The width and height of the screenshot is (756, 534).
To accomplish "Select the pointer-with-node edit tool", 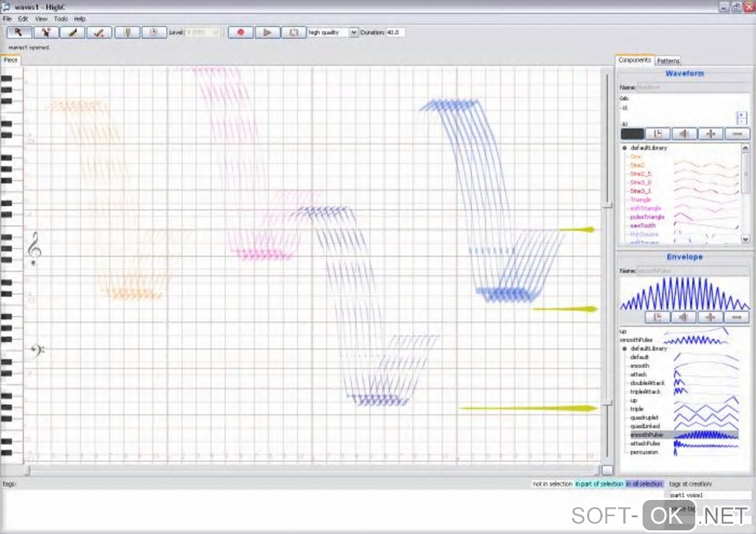I will coord(46,33).
